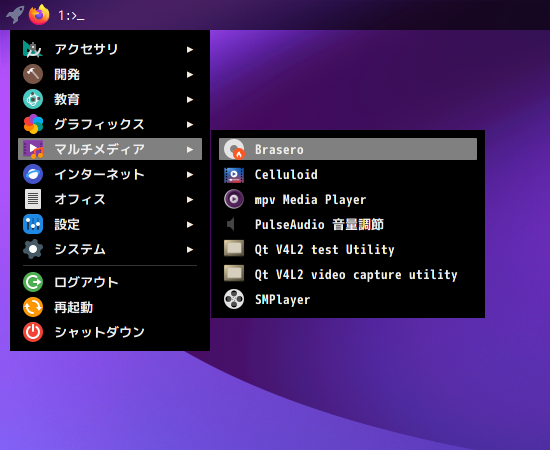550x450 pixels.
Task: Launch Firefox from the top panel
Action: click(39, 15)
